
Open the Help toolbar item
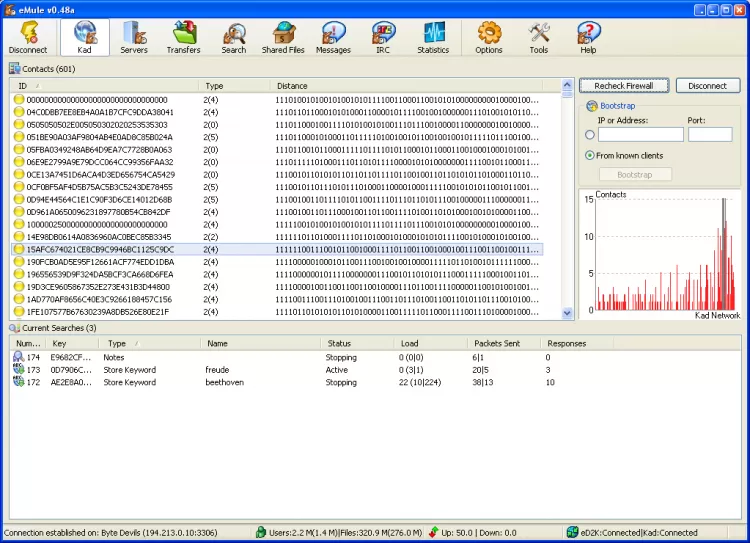click(x=588, y=37)
